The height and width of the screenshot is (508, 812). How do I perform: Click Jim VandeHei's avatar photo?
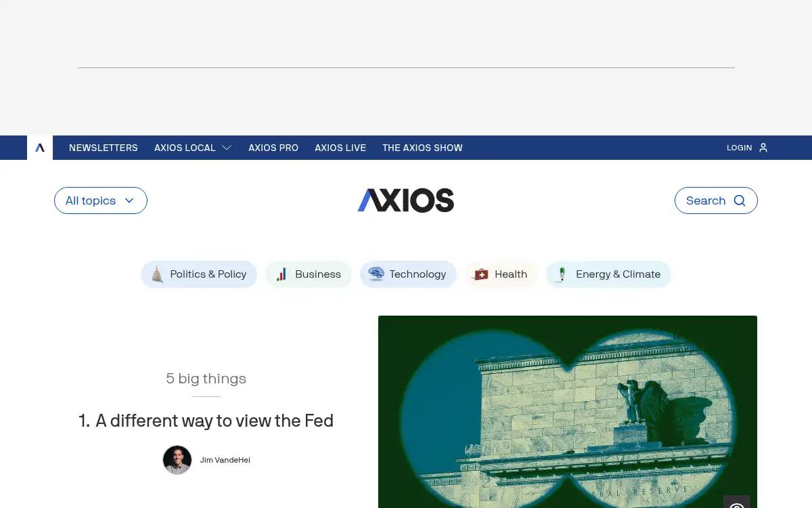[x=177, y=460]
